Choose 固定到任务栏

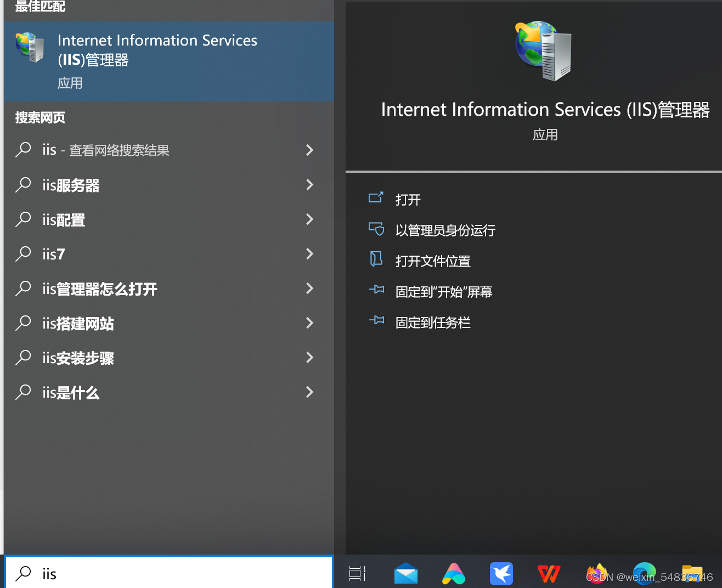[433, 323]
